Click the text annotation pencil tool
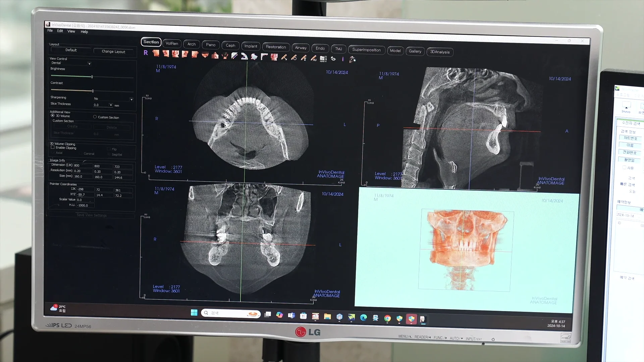 pos(304,58)
